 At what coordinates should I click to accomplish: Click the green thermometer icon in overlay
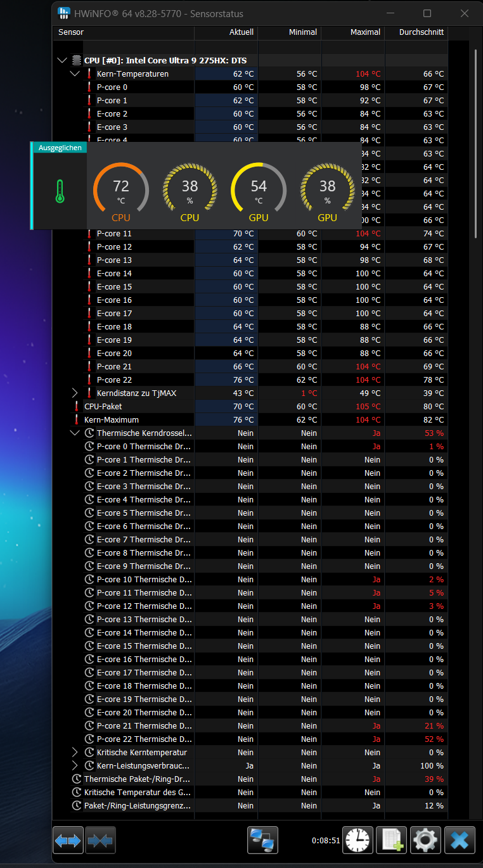pyautogui.click(x=60, y=191)
